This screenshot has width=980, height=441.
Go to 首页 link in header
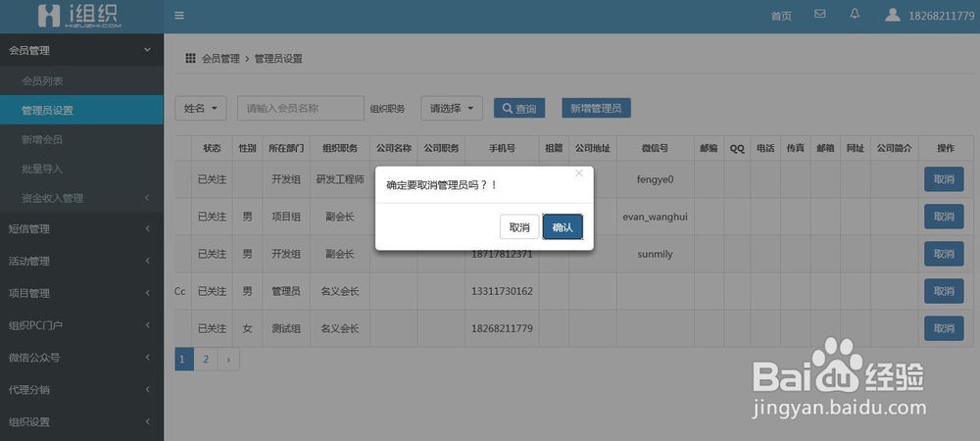pyautogui.click(x=781, y=17)
